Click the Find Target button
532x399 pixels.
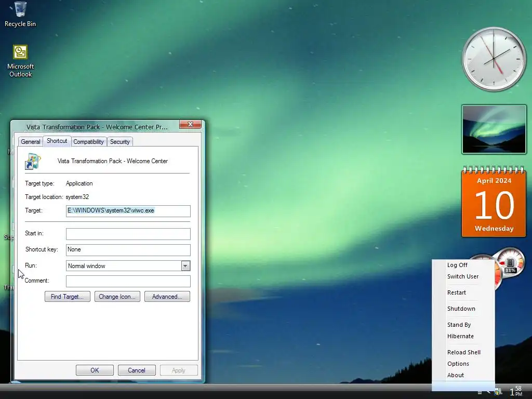(67, 297)
